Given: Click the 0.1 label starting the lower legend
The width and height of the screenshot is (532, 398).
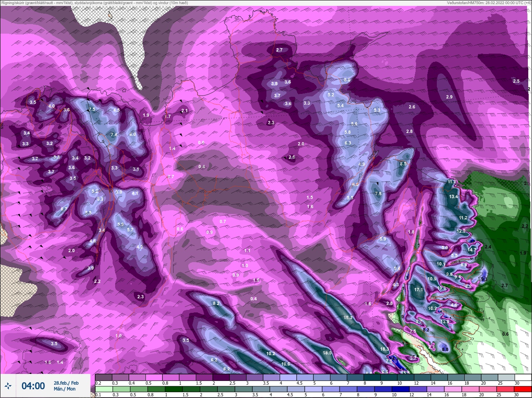Looking at the screenshot, I should pyautogui.click(x=98, y=395).
